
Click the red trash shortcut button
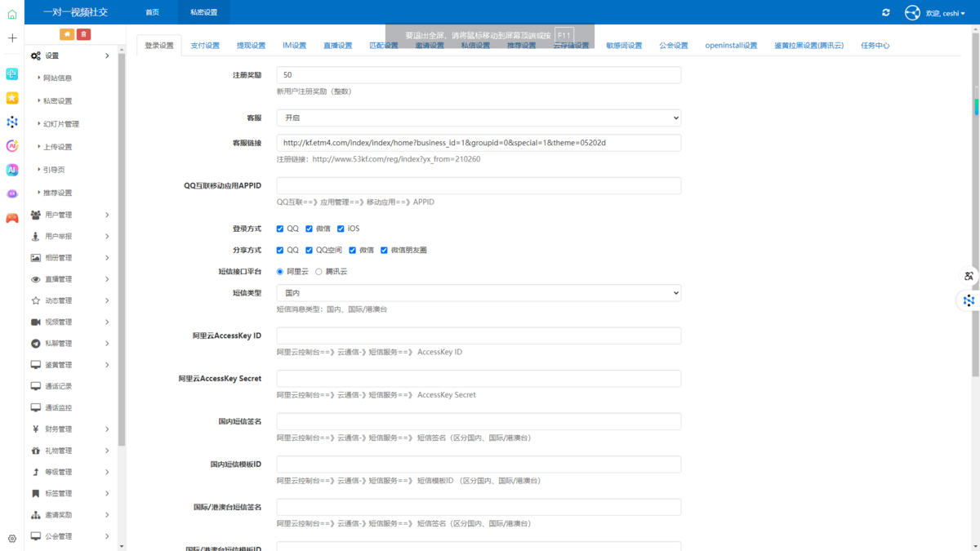coord(83,34)
